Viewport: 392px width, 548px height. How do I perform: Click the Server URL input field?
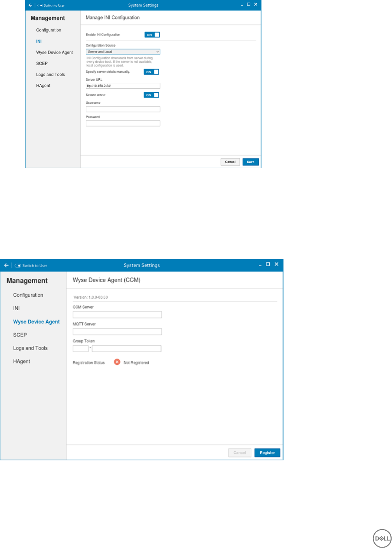(123, 86)
